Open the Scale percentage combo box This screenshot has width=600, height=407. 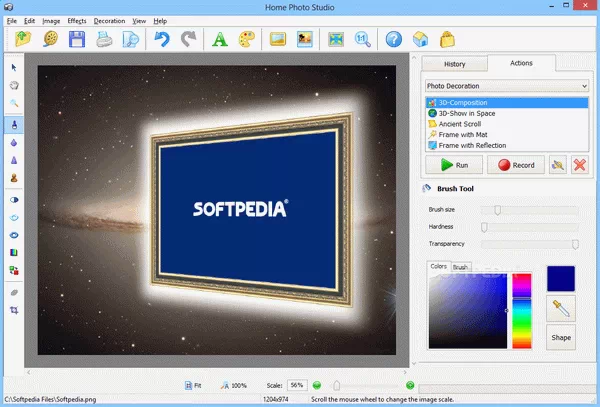click(x=296, y=385)
